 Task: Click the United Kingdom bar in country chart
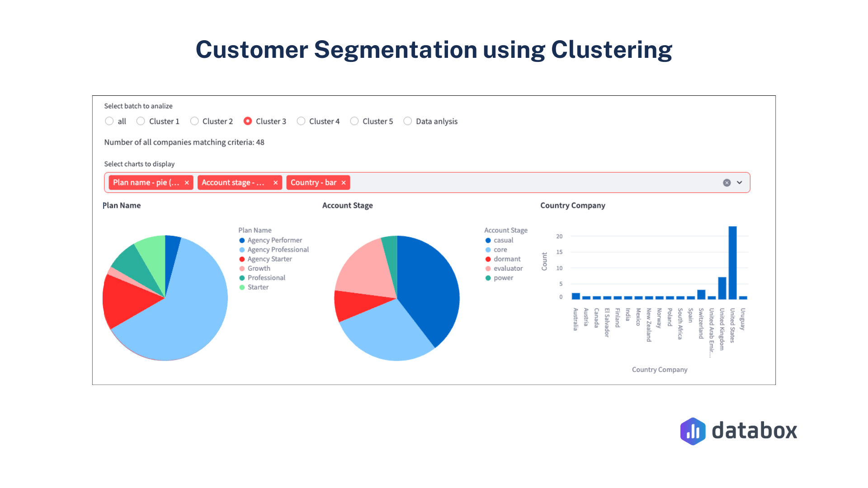(722, 288)
